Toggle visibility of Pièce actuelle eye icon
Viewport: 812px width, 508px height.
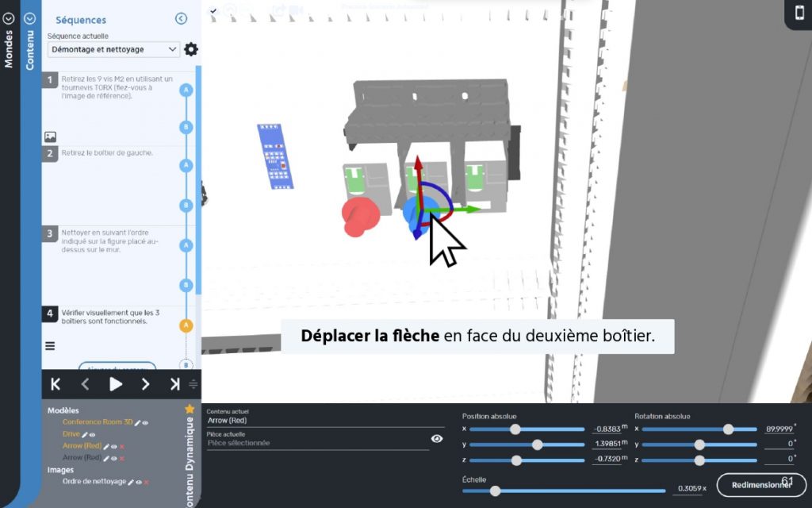pos(437,438)
